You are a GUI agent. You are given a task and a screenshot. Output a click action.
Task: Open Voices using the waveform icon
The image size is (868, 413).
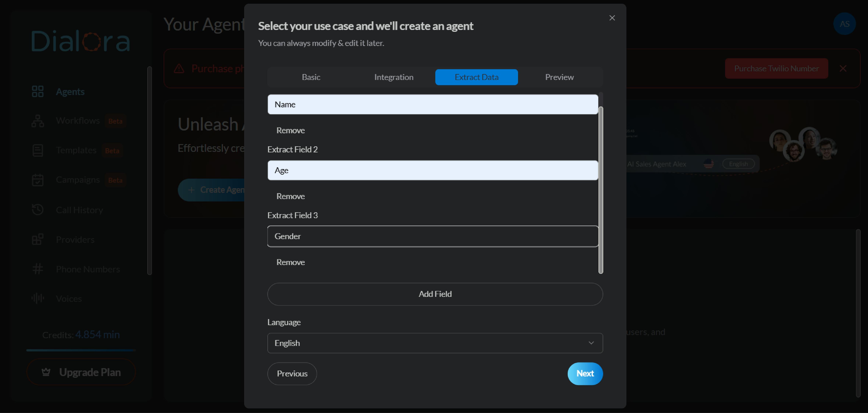pyautogui.click(x=37, y=298)
